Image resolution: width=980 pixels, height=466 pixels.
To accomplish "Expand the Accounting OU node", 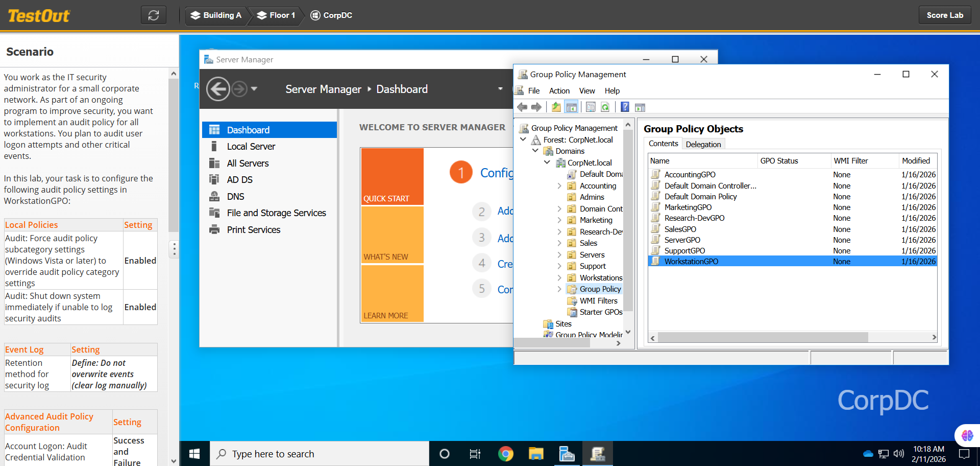I will point(559,186).
